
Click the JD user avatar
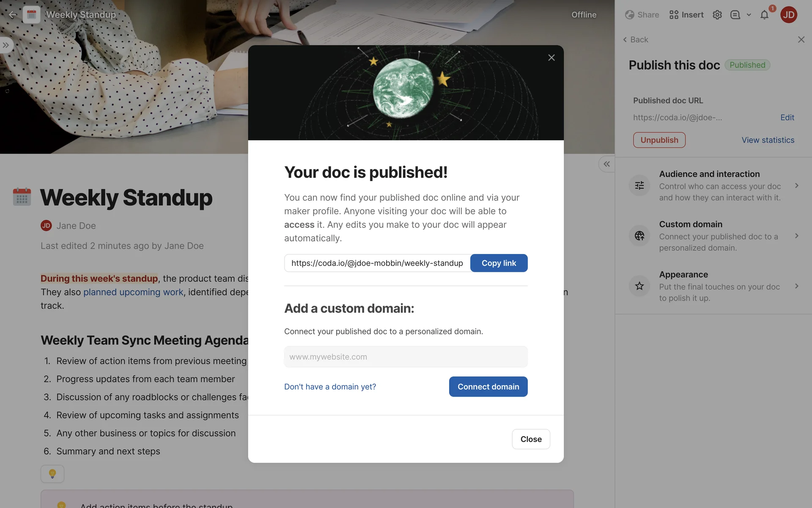[788, 15]
